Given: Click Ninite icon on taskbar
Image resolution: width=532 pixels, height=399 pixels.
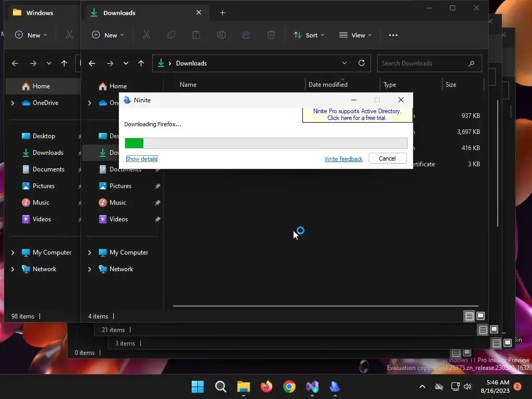Looking at the screenshot, I should click(x=335, y=387).
